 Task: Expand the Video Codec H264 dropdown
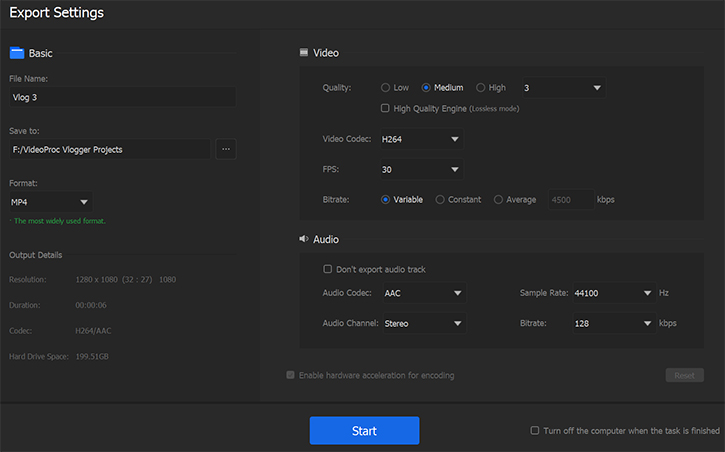coord(420,140)
